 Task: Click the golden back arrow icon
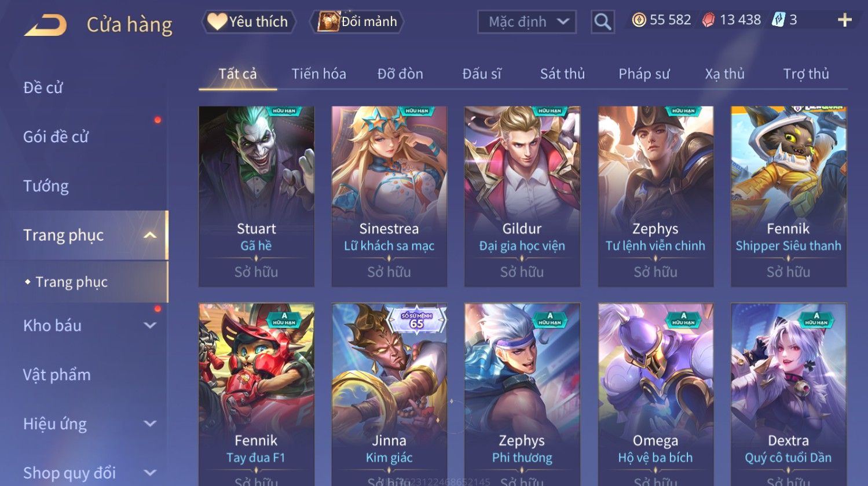[x=46, y=24]
